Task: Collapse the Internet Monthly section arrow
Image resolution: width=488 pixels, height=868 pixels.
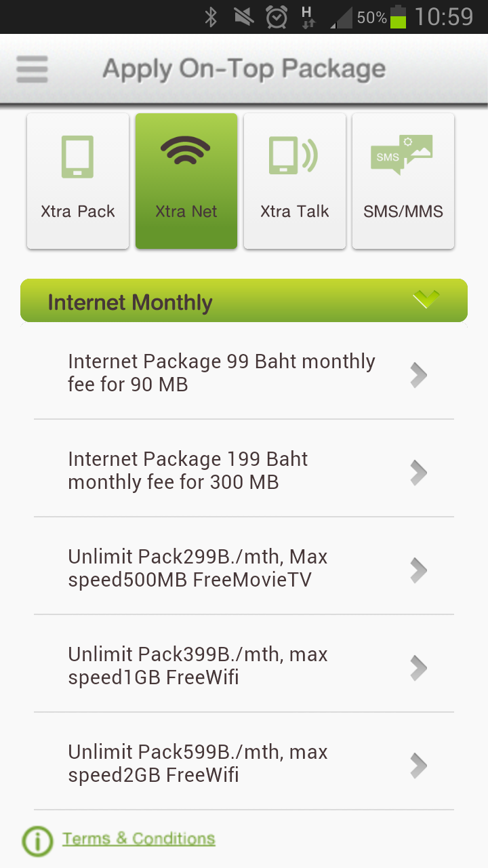Action: [x=426, y=299]
